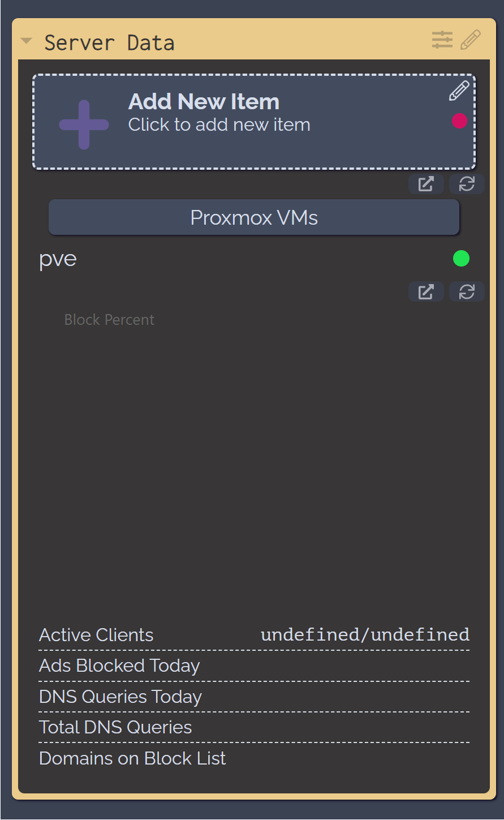The width and height of the screenshot is (504, 820).
Task: Select the Proxmox VMs button
Action: (253, 217)
